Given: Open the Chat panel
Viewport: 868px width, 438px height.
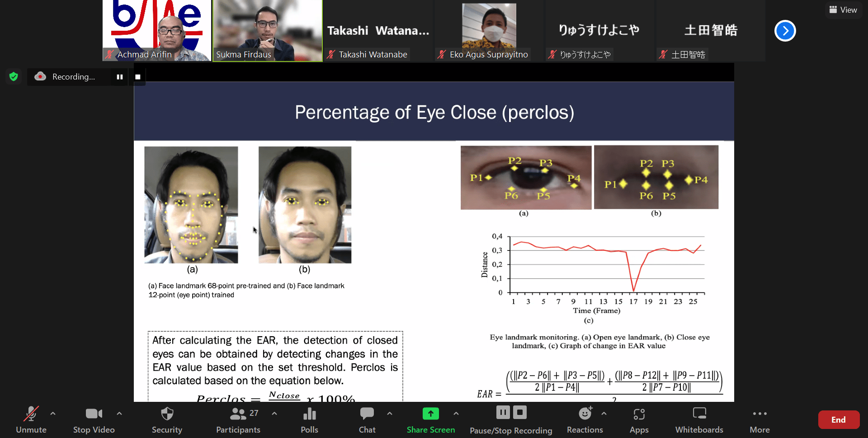Looking at the screenshot, I should coord(367,420).
